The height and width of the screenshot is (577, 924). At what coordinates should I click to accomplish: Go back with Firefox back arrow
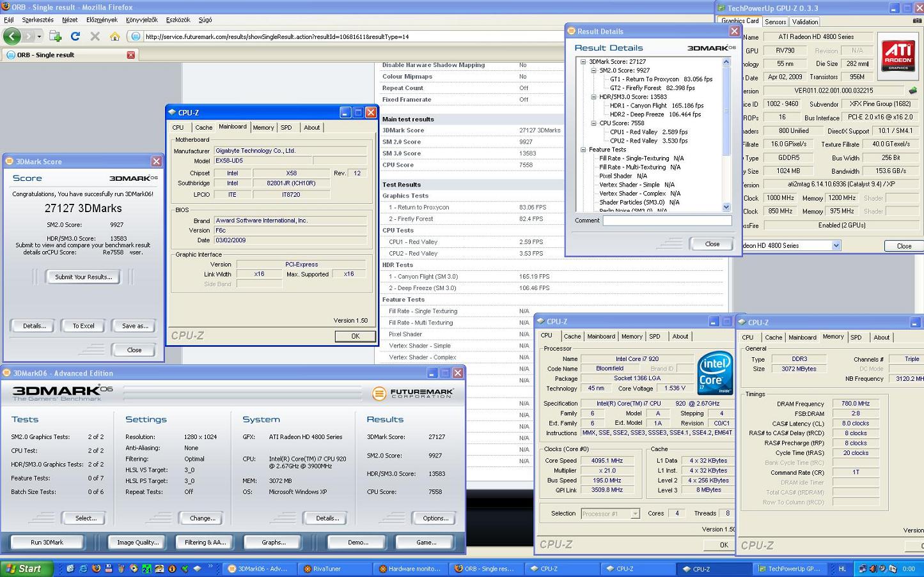click(x=12, y=36)
